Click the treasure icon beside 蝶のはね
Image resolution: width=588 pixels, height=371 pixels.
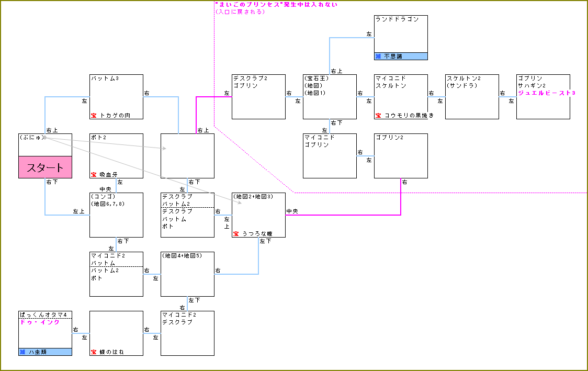click(94, 352)
